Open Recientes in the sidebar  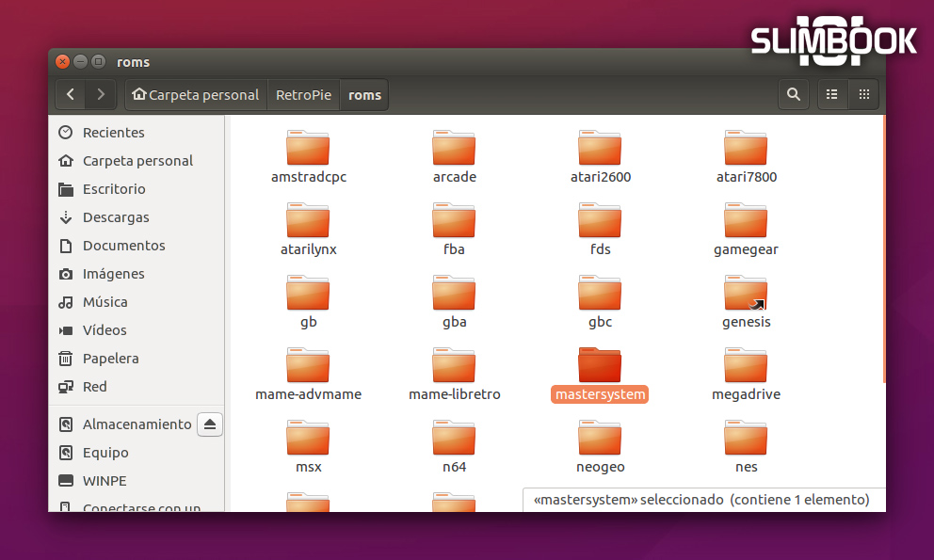pyautogui.click(x=113, y=133)
